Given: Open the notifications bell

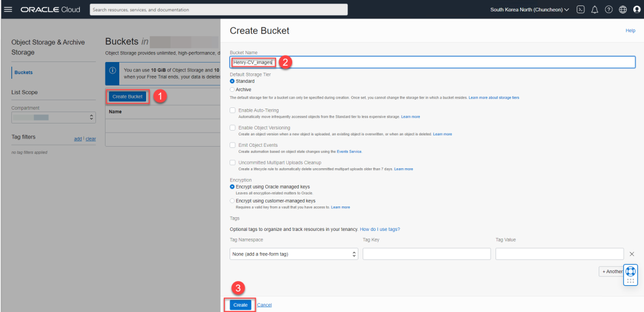Looking at the screenshot, I should [595, 10].
